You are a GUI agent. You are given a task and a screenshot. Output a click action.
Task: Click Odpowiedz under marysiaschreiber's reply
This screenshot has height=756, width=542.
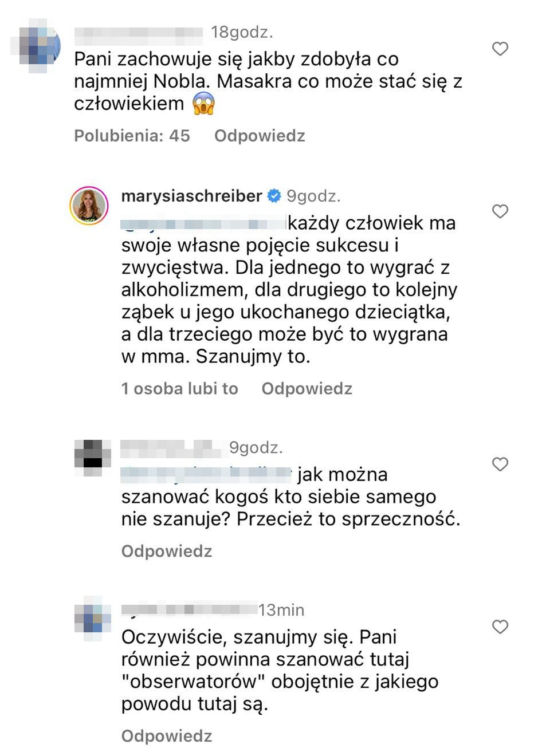(x=307, y=389)
